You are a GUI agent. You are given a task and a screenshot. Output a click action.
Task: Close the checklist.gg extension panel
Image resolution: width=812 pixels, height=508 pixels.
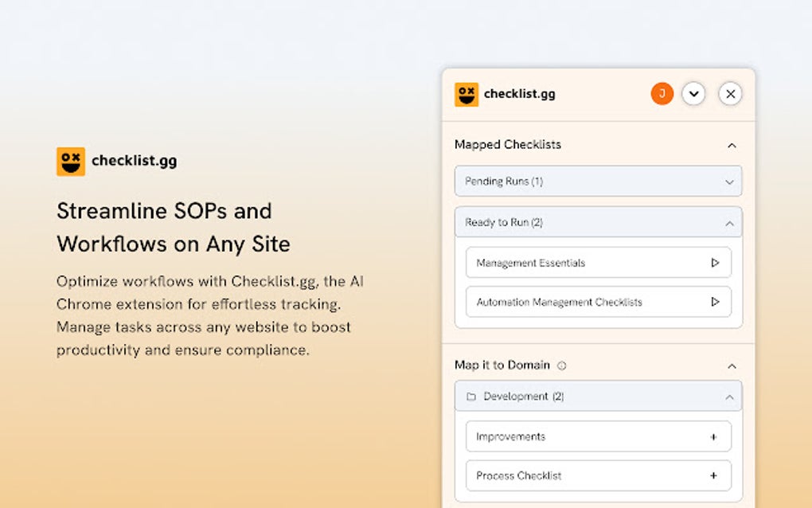coord(730,94)
